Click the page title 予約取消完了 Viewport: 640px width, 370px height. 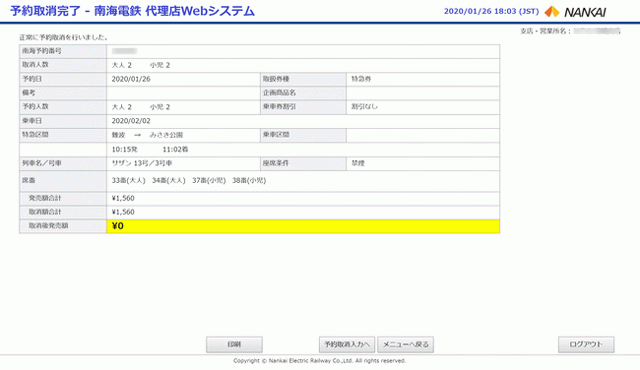pos(45,11)
